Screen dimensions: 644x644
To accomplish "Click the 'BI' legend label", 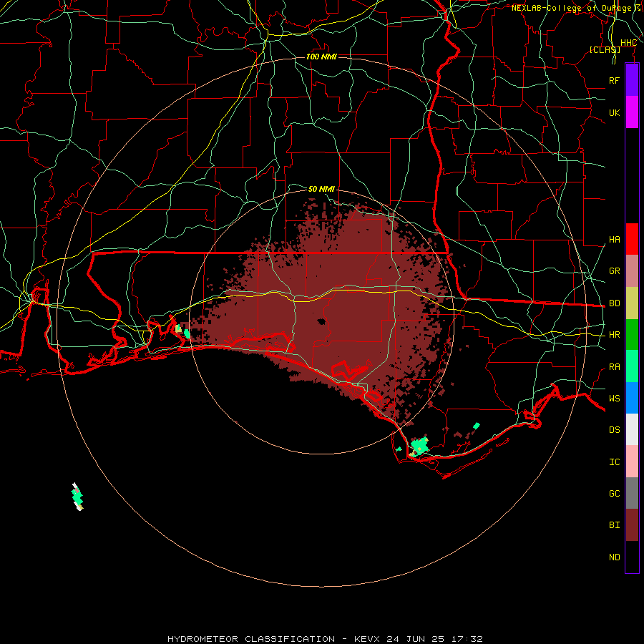I will tap(614, 525).
